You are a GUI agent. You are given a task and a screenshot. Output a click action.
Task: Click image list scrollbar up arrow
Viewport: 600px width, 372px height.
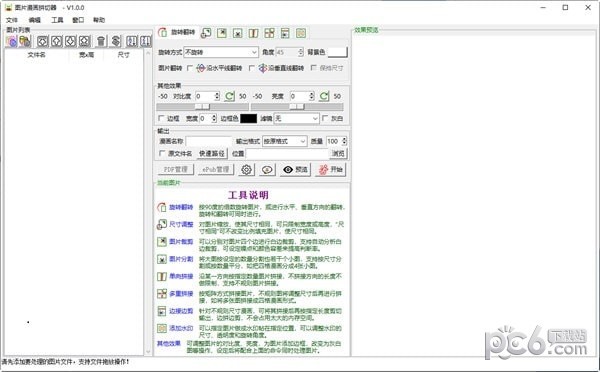coord(148,53)
